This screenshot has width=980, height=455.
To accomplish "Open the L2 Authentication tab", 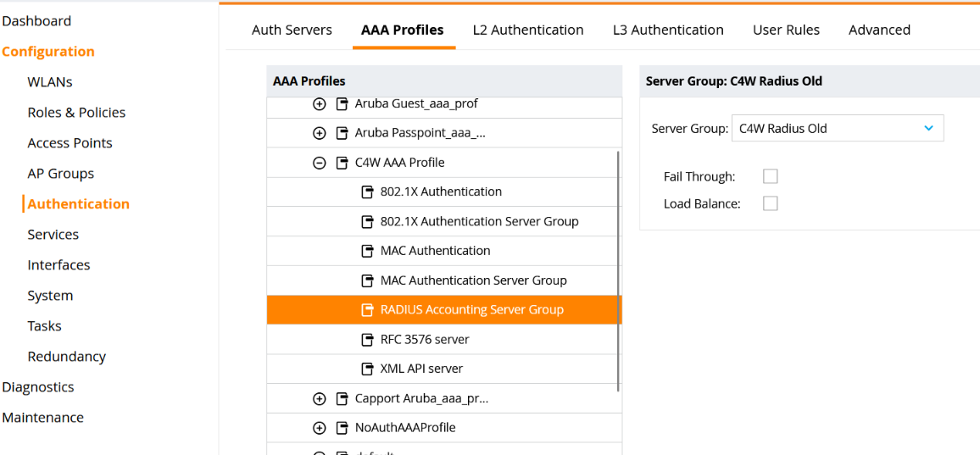I will tap(528, 30).
